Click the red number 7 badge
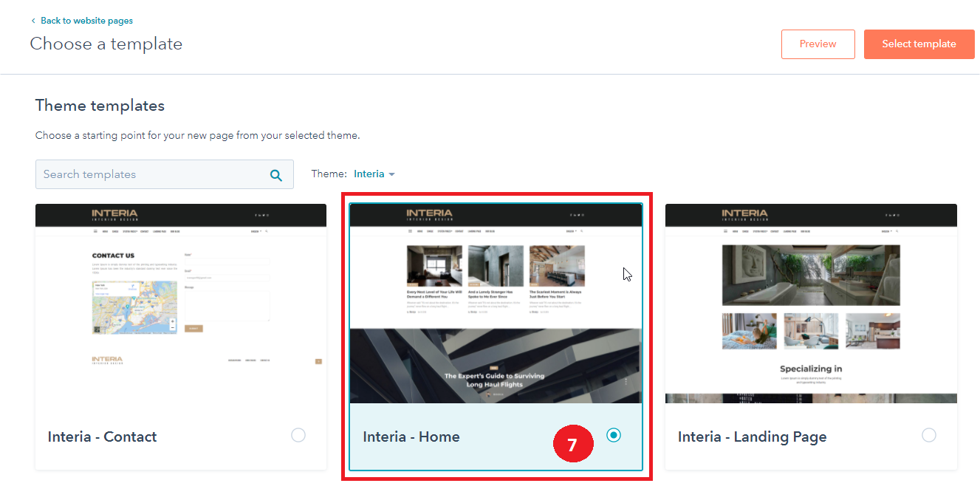 coord(572,445)
